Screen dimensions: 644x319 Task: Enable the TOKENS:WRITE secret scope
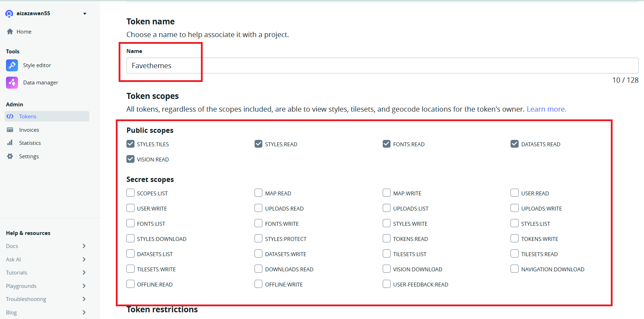514,238
